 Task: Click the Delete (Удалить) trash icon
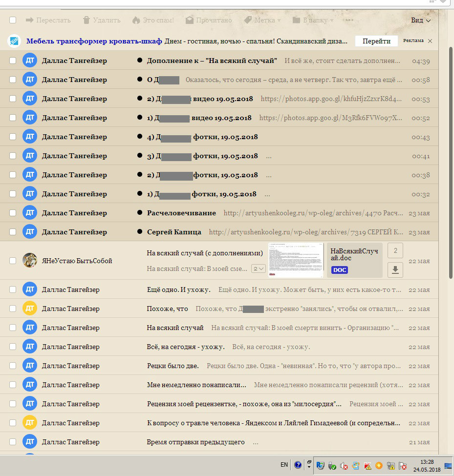[x=86, y=20]
